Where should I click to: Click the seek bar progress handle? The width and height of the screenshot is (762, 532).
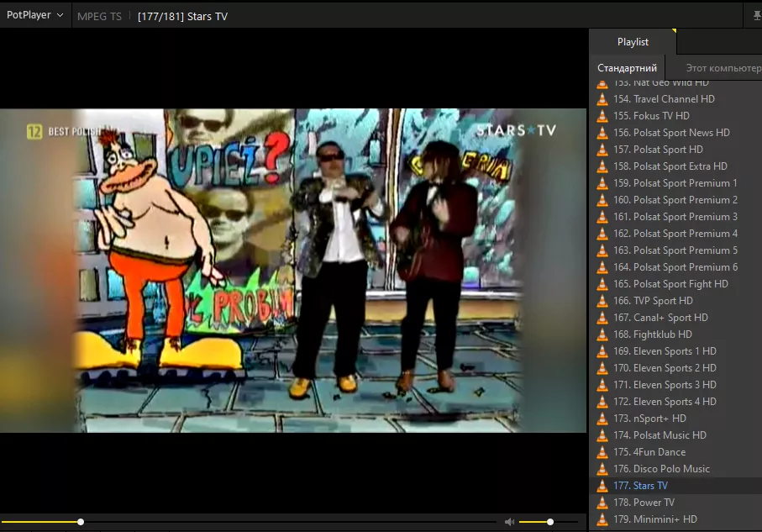coord(81,522)
